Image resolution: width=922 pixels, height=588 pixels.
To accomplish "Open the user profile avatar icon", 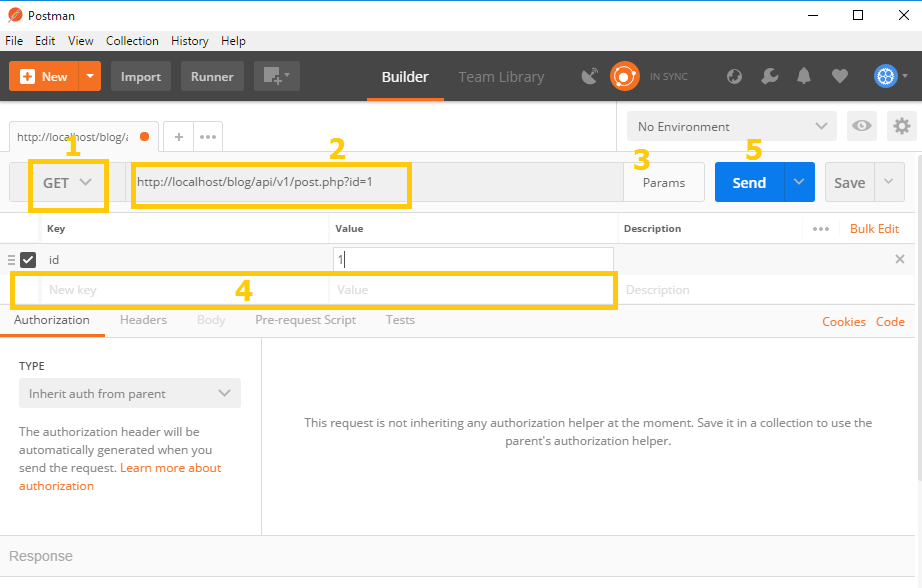I will [886, 76].
